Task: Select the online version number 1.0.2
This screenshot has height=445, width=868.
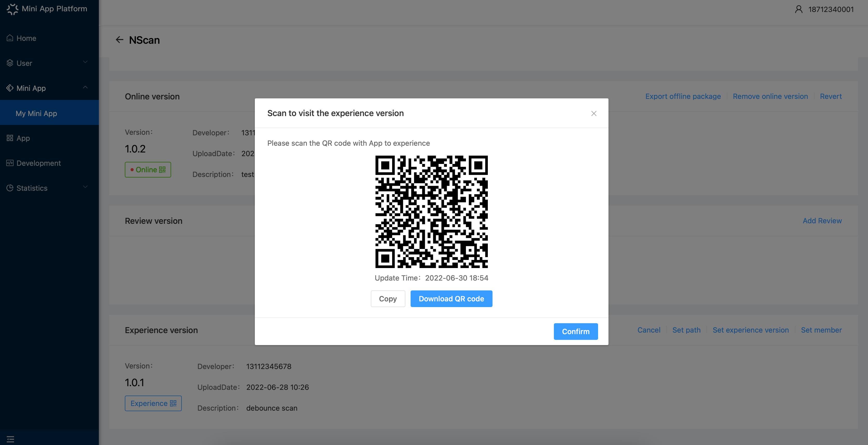Action: 135,149
